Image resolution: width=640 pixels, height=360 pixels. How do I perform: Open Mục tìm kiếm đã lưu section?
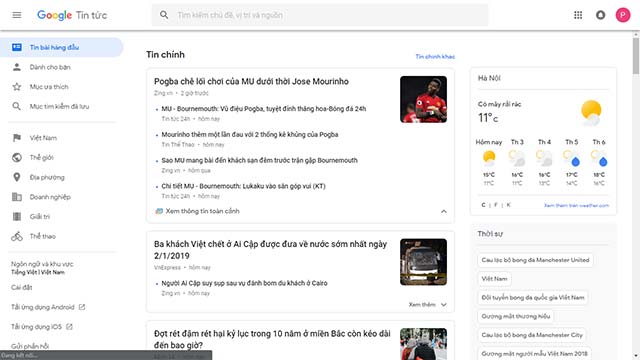[x=59, y=106]
